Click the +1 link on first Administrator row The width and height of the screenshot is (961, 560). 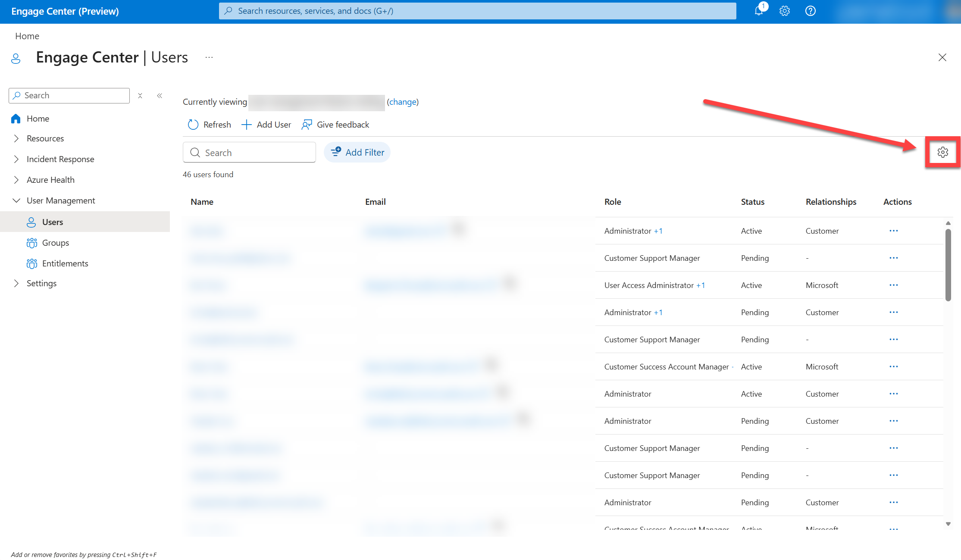click(x=658, y=231)
